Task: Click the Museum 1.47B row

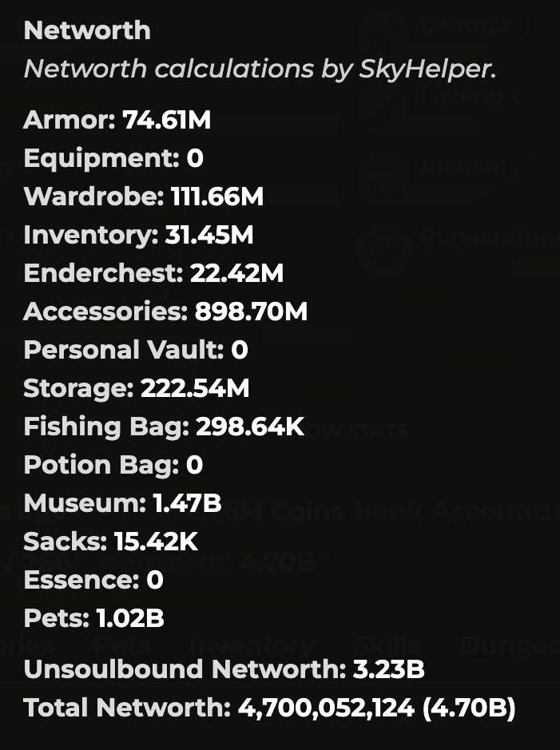Action: (x=122, y=502)
